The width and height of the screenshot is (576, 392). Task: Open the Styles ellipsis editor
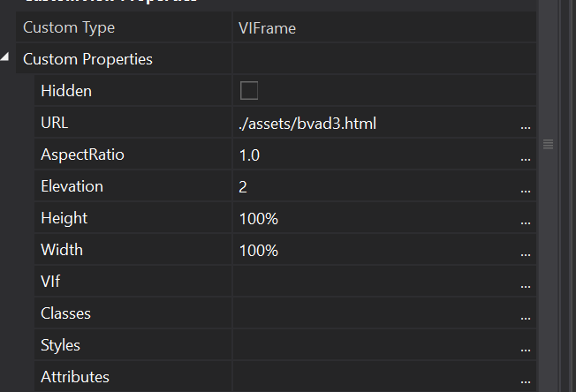coord(526,347)
